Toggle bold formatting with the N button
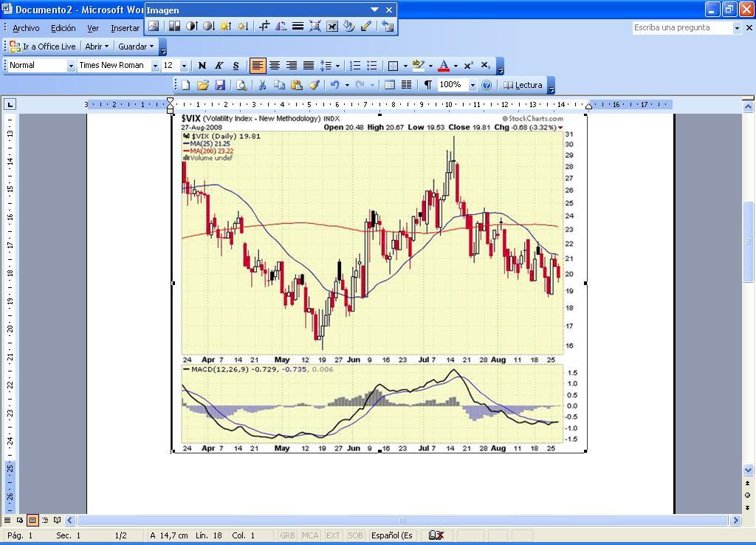This screenshot has height=545, width=756. 202,66
